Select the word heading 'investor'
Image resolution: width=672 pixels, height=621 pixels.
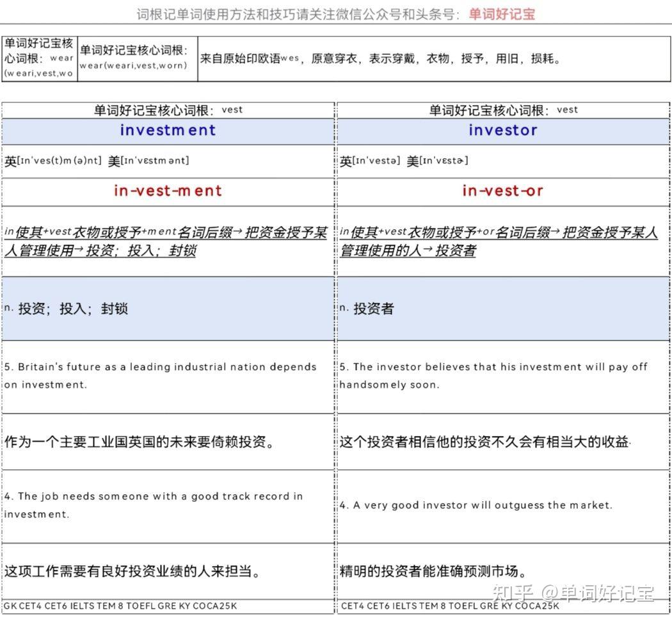pos(503,131)
